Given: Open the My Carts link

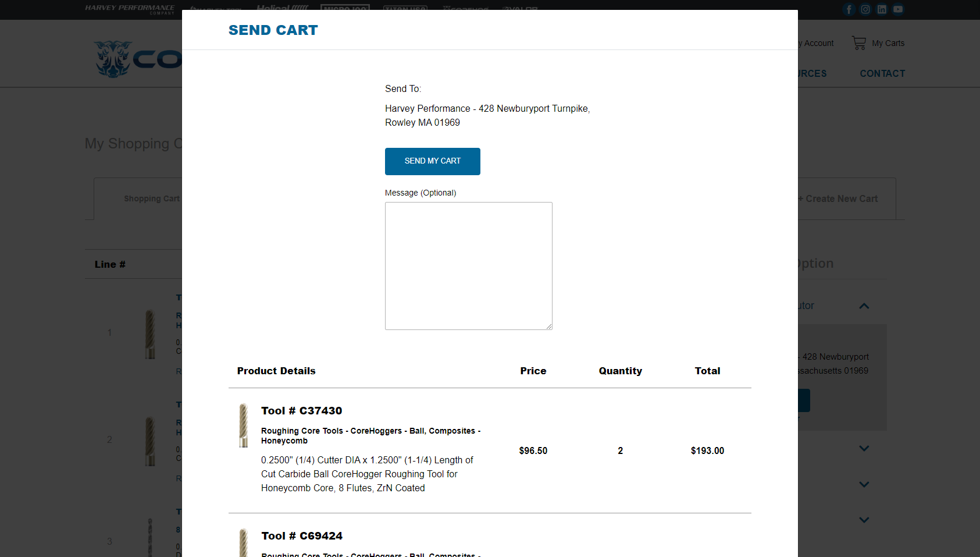Looking at the screenshot, I should (x=888, y=43).
